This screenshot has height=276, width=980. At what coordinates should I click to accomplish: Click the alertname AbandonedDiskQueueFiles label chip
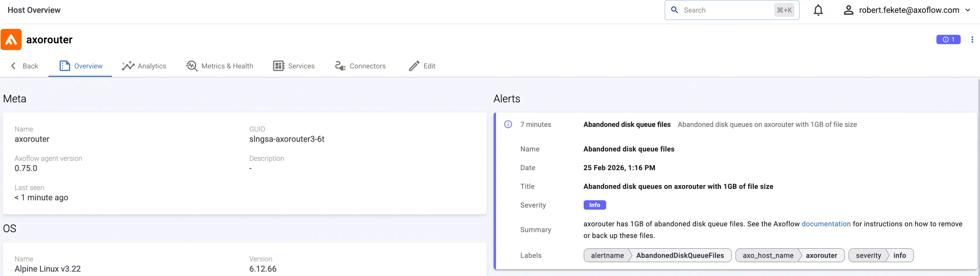click(x=657, y=256)
